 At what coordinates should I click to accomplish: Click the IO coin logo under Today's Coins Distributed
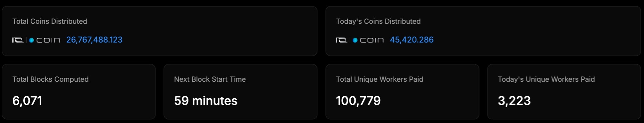pyautogui.click(x=360, y=40)
